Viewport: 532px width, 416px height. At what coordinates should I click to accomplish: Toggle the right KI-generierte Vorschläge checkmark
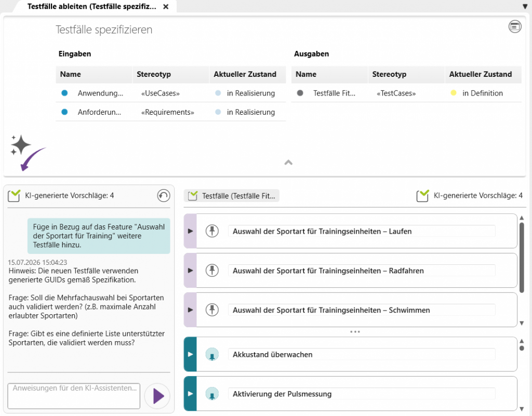point(422,196)
